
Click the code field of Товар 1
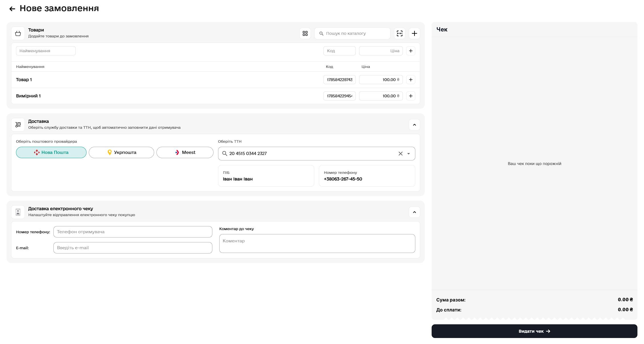(339, 80)
